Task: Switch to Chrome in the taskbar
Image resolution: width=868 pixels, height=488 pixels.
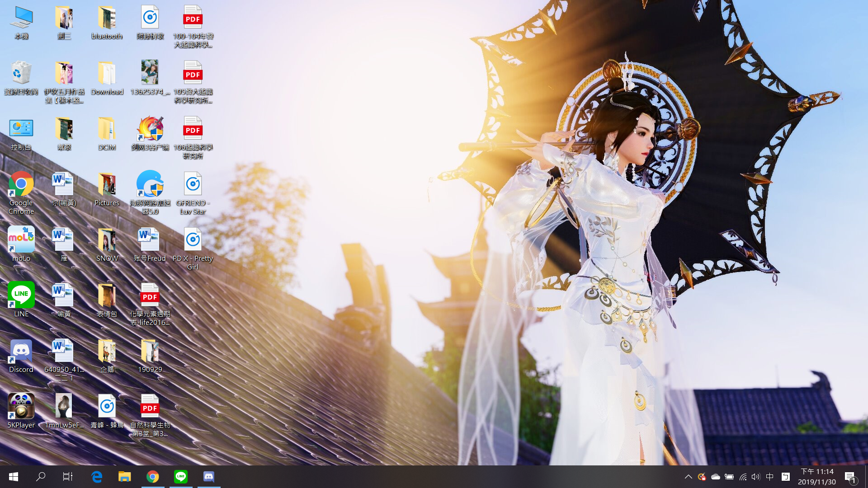Action: [153, 477]
